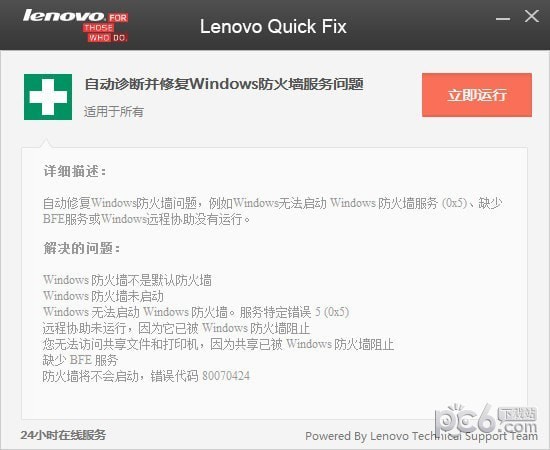550x450 pixels.
Task: Click the fix title 自动诊断并修复Windows防火墙服务问题
Action: click(x=224, y=84)
